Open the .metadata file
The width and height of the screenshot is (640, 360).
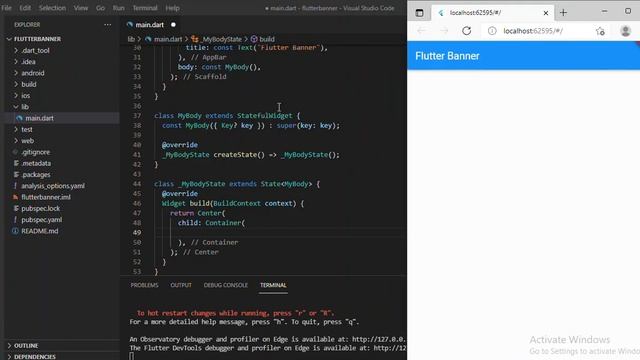point(36,163)
